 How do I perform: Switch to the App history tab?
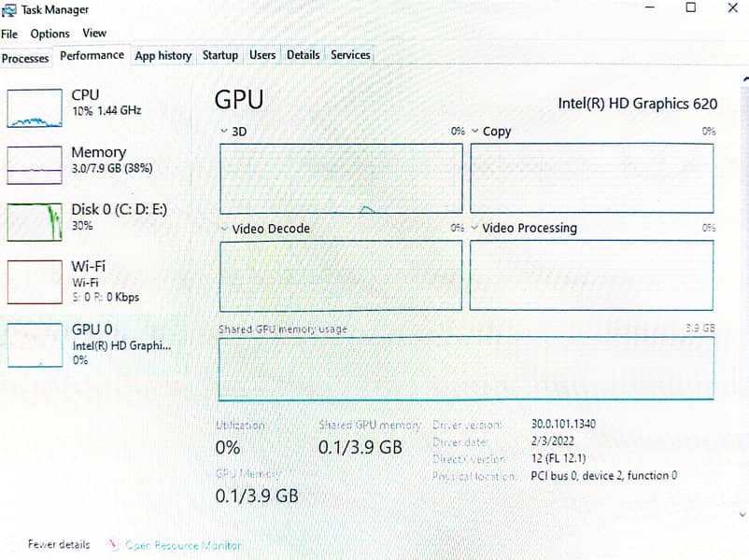click(x=163, y=56)
